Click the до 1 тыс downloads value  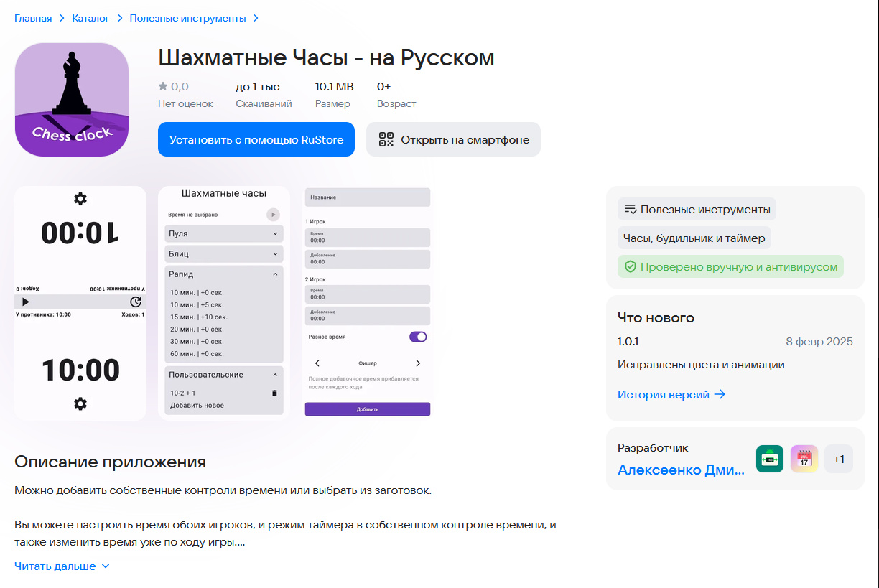pyautogui.click(x=258, y=86)
